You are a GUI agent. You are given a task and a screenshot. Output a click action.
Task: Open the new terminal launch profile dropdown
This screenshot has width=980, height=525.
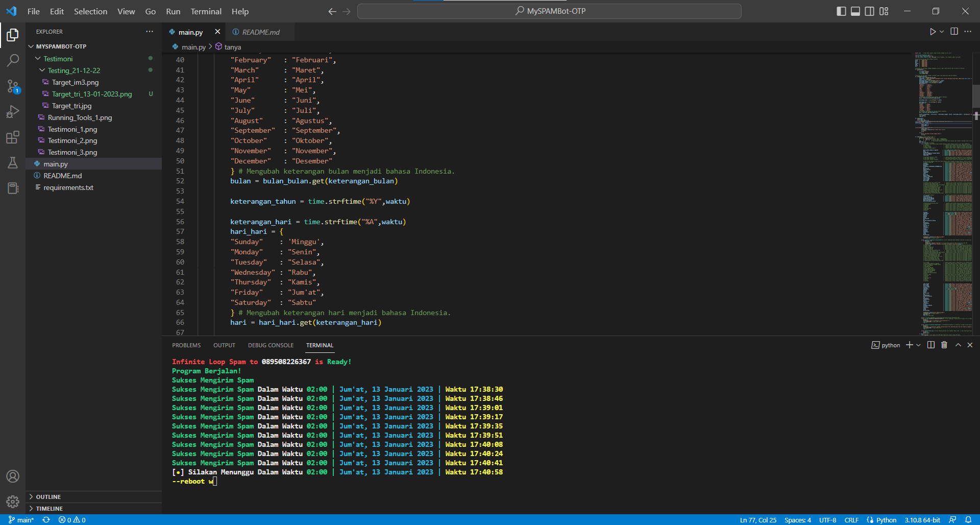(919, 345)
